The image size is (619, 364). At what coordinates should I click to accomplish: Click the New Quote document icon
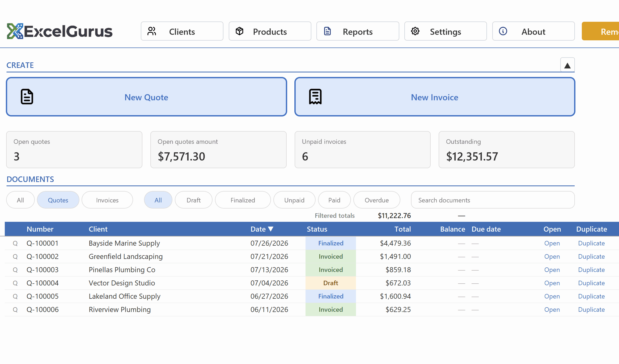coord(27,97)
